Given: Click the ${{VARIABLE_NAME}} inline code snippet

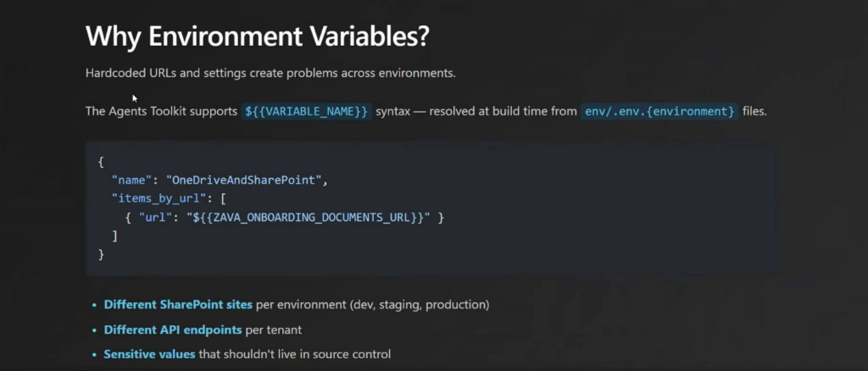Looking at the screenshot, I should pyautogui.click(x=306, y=112).
